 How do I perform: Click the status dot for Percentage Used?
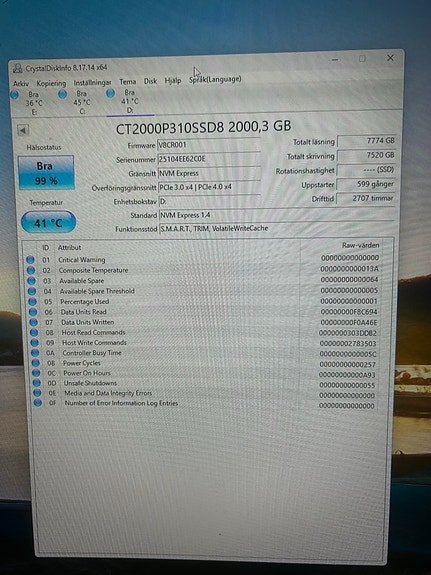(x=33, y=302)
